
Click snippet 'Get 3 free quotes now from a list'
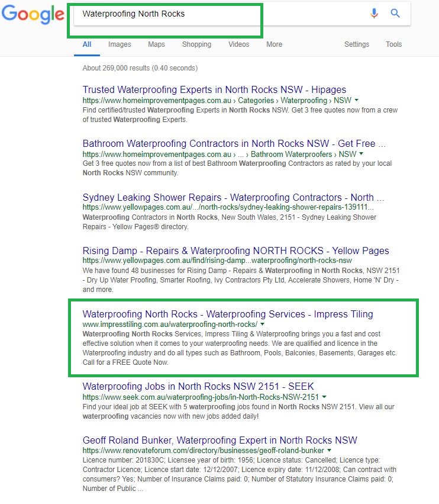click(x=237, y=168)
